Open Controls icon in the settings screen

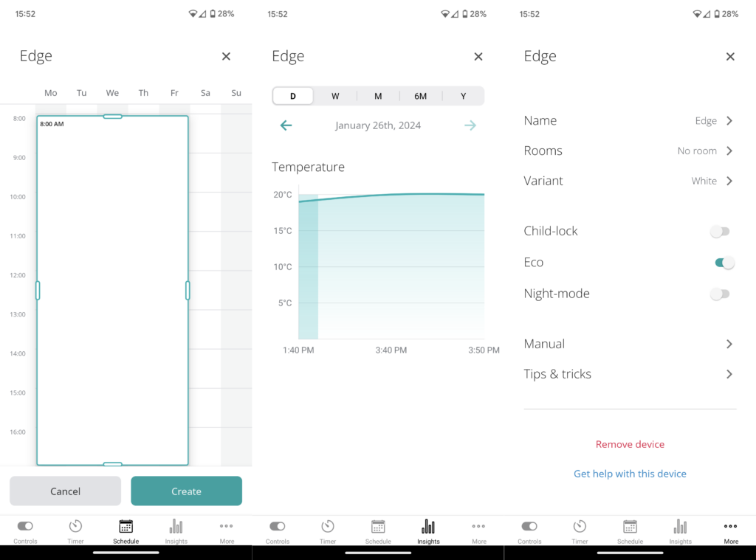(529, 526)
